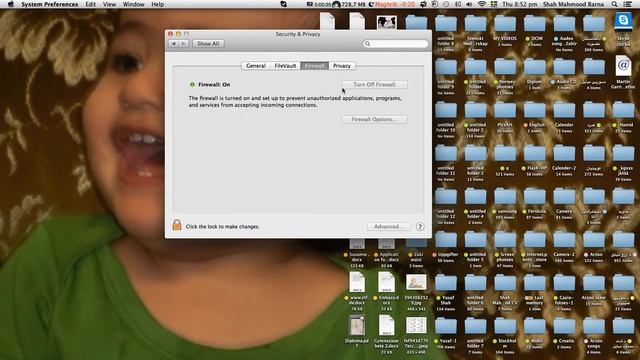The height and width of the screenshot is (360, 640).
Task: Open the untitled folder 8
Action: (446, 24)
